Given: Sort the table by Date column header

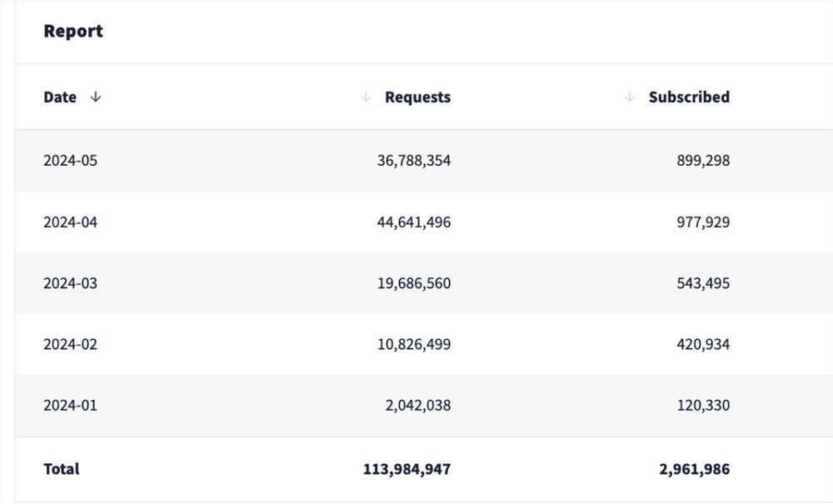Looking at the screenshot, I should tap(60, 97).
